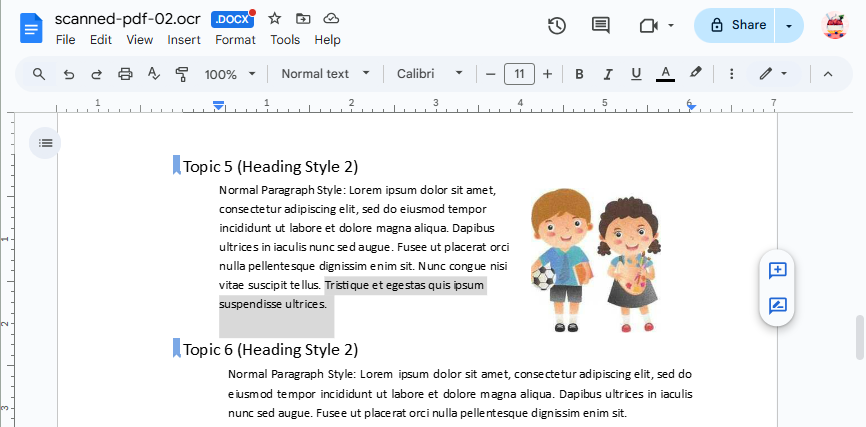
Task: Expand the Share options dropdown arrow
Action: [789, 26]
